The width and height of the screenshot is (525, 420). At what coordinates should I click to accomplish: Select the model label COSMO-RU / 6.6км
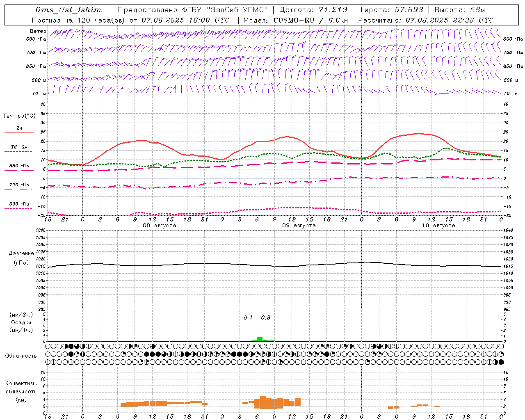click(x=310, y=20)
